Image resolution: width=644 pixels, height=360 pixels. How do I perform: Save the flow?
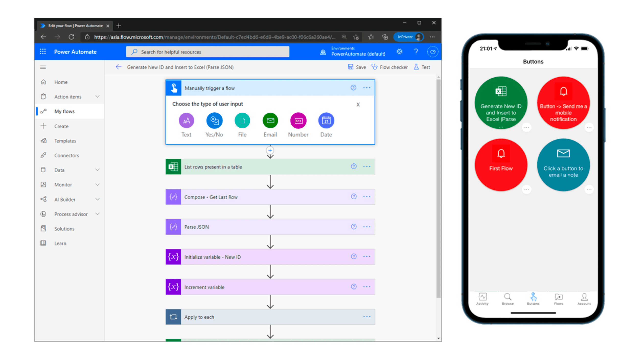click(x=357, y=67)
